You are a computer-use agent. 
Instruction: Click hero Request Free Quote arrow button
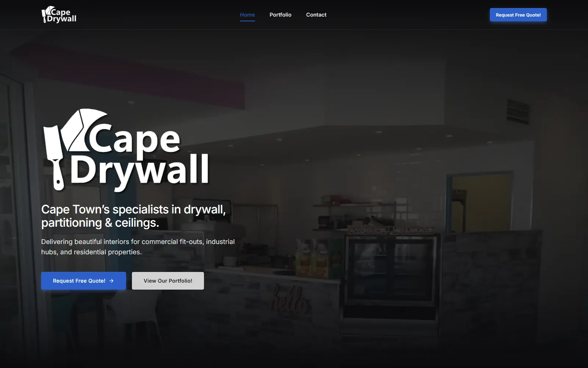(x=83, y=281)
